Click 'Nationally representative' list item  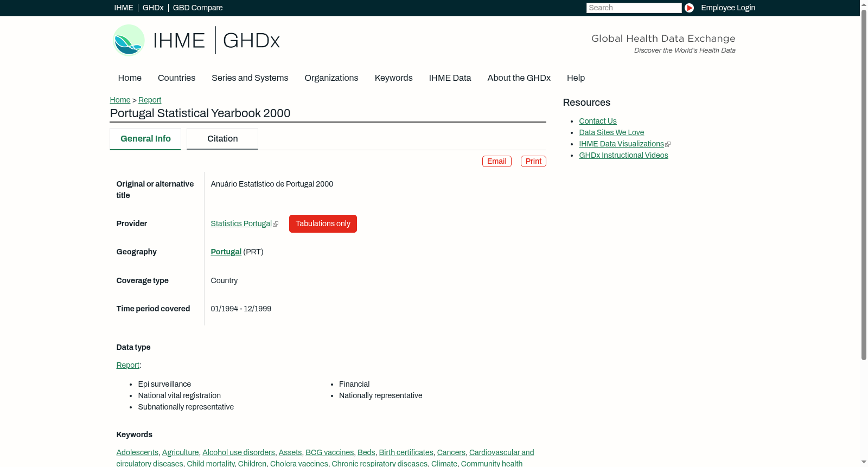(381, 395)
